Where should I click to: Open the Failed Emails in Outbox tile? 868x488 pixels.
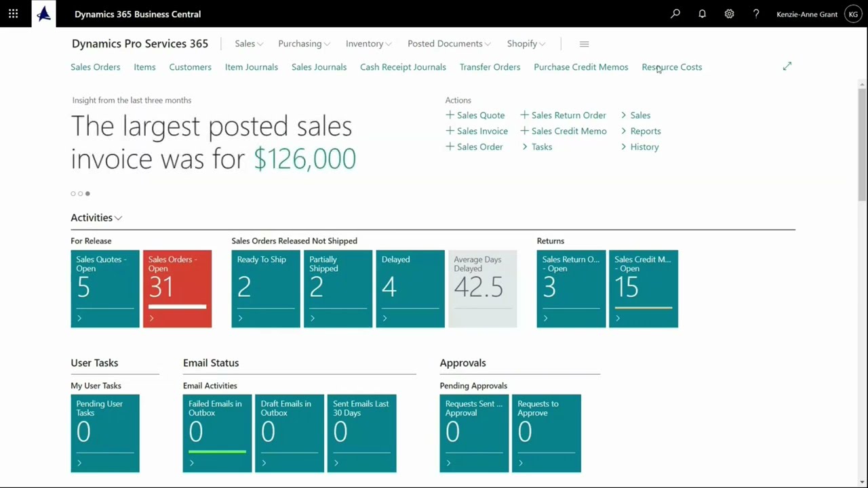click(217, 433)
